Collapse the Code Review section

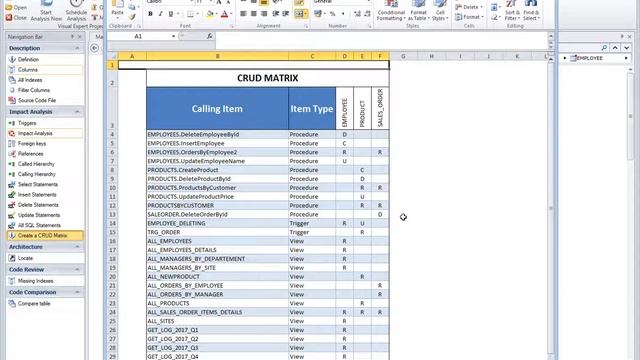pos(77,270)
